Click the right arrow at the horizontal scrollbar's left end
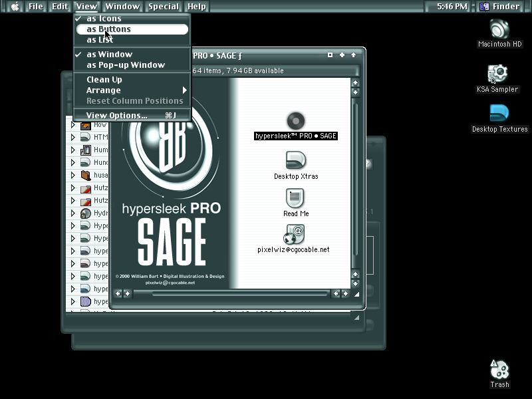This screenshot has width=532, height=399. pos(127,293)
